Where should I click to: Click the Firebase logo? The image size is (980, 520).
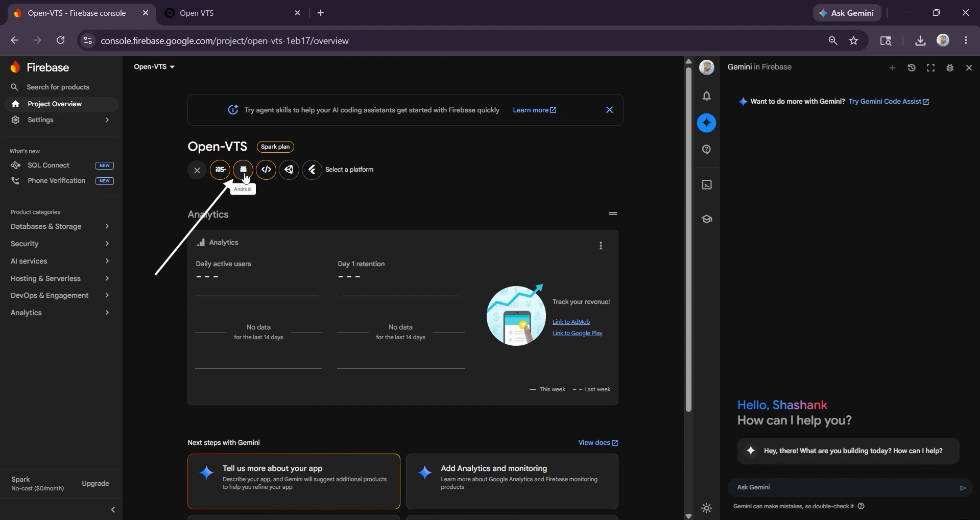(39, 67)
